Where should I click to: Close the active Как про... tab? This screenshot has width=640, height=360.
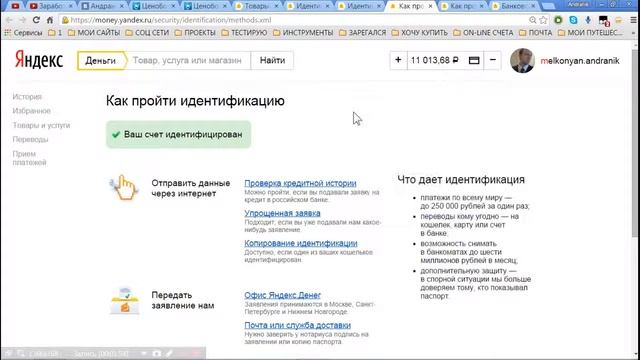pyautogui.click(x=430, y=6)
